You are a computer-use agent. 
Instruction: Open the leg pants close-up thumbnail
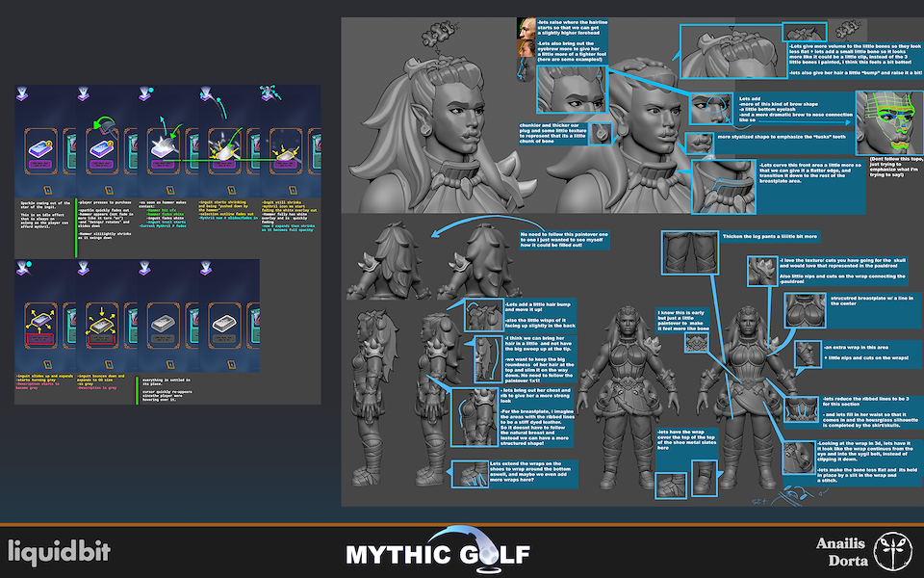[689, 253]
